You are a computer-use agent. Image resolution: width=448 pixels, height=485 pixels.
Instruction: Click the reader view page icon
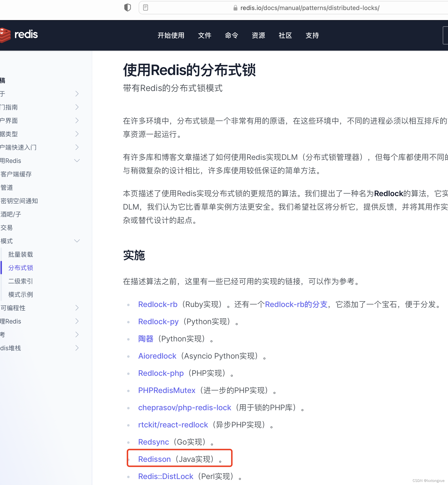pos(145,7)
